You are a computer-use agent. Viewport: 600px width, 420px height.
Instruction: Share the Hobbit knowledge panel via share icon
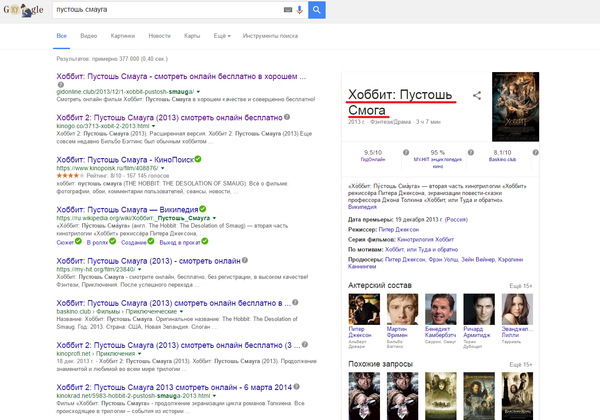pyautogui.click(x=477, y=96)
